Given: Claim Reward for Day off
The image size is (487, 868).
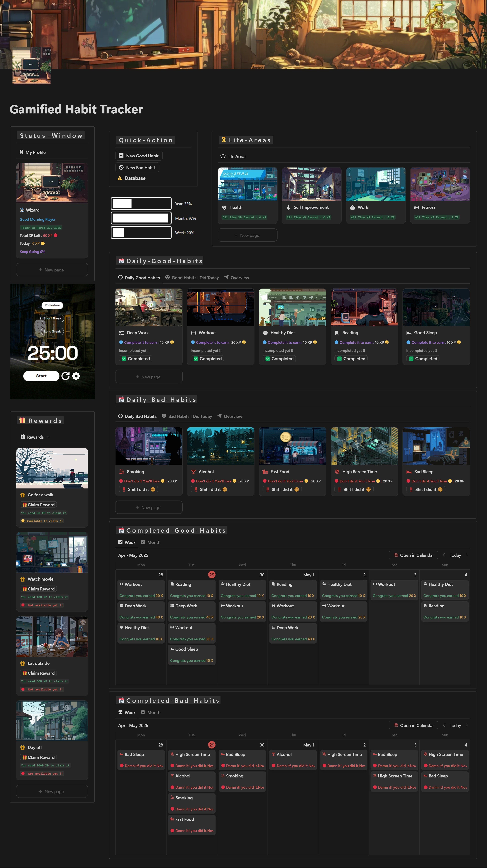Looking at the screenshot, I should coord(39,757).
